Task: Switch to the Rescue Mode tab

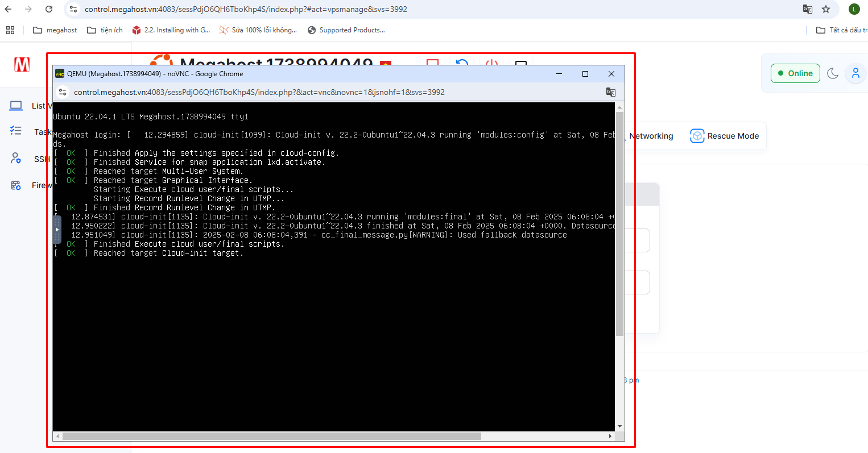Action: pyautogui.click(x=725, y=136)
